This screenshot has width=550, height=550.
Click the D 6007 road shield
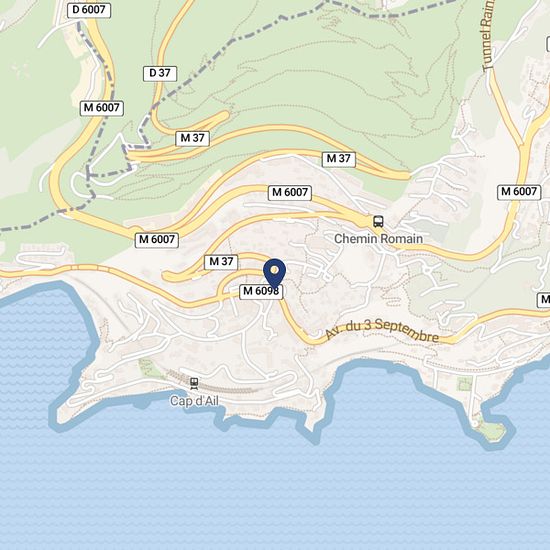click(89, 10)
